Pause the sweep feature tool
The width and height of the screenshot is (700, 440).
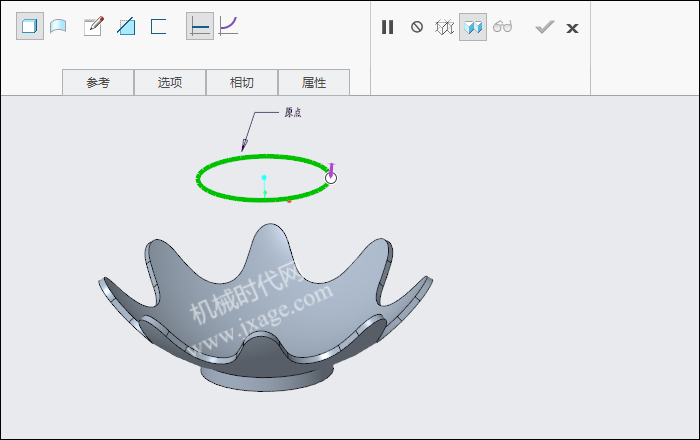coord(388,27)
